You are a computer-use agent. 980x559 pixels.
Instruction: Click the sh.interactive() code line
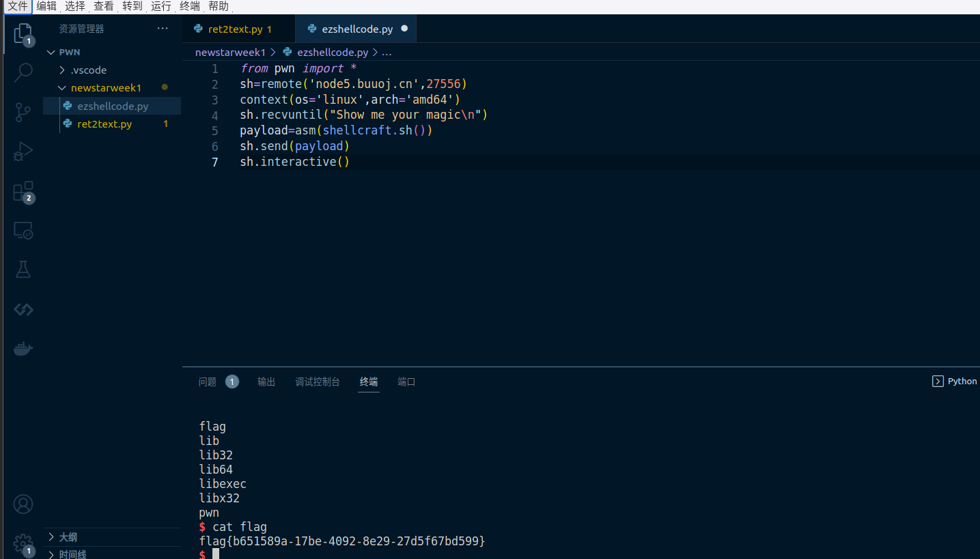[x=295, y=162]
